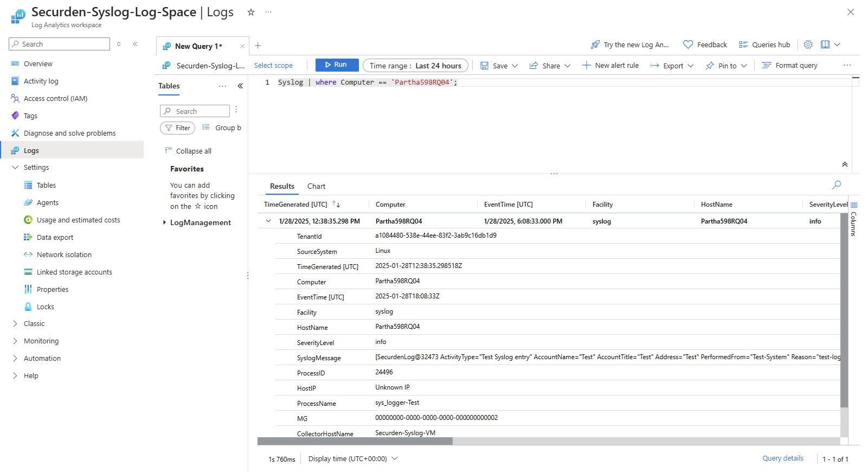Collapse the expanded result row
868x472 pixels.
pyautogui.click(x=268, y=221)
